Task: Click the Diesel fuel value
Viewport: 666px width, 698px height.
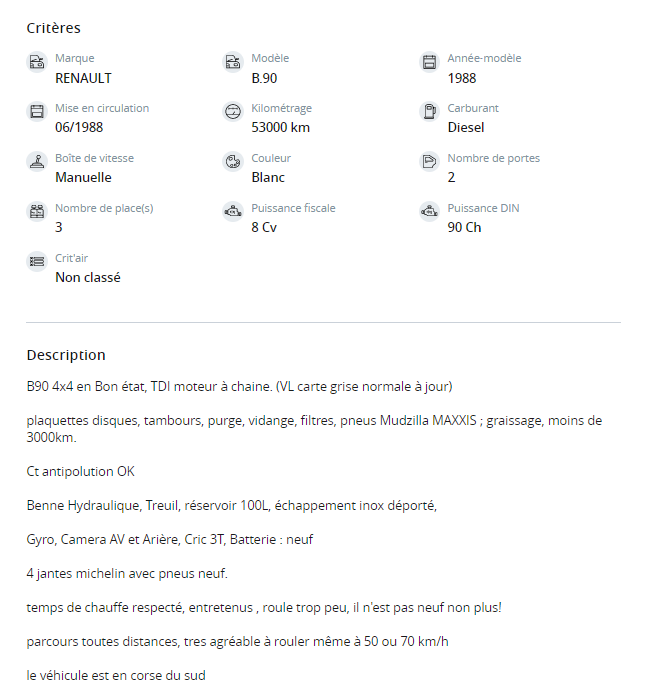Action: (x=466, y=128)
